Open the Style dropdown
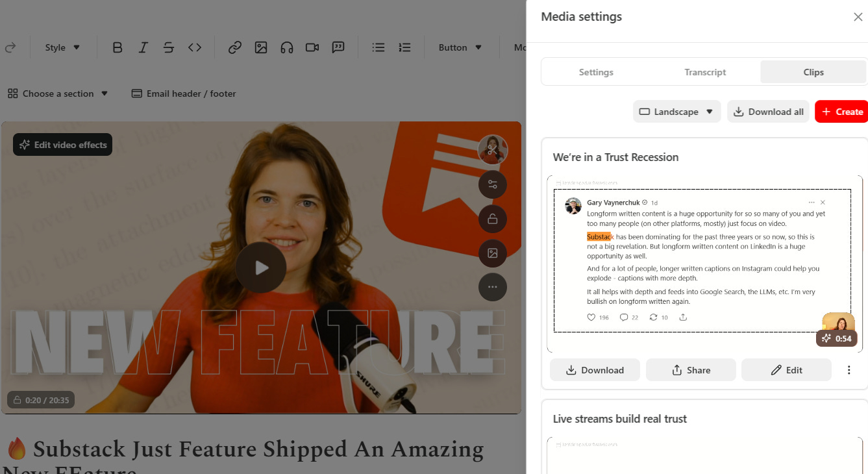This screenshot has height=474, width=868. (x=62, y=47)
